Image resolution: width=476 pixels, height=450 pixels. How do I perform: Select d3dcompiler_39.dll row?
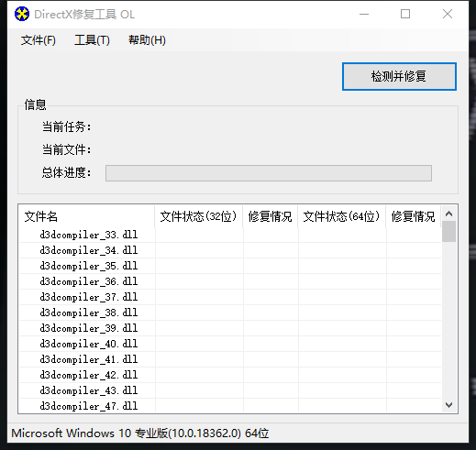[230, 328]
